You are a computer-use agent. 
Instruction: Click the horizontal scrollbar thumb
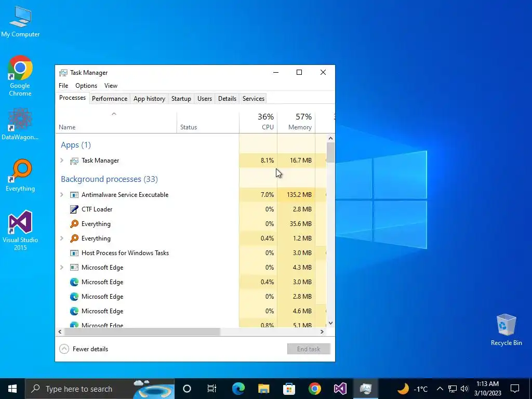click(142, 332)
